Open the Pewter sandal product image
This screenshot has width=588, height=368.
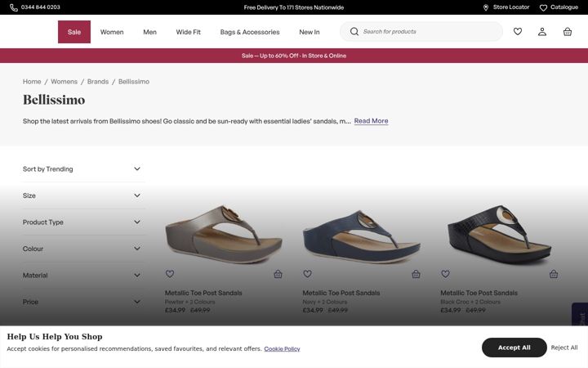224,234
